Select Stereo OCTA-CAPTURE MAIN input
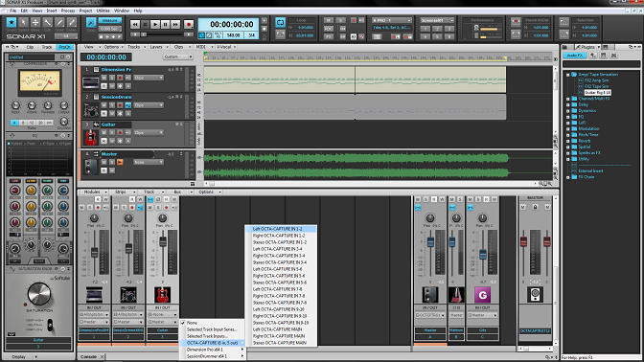 click(281, 343)
